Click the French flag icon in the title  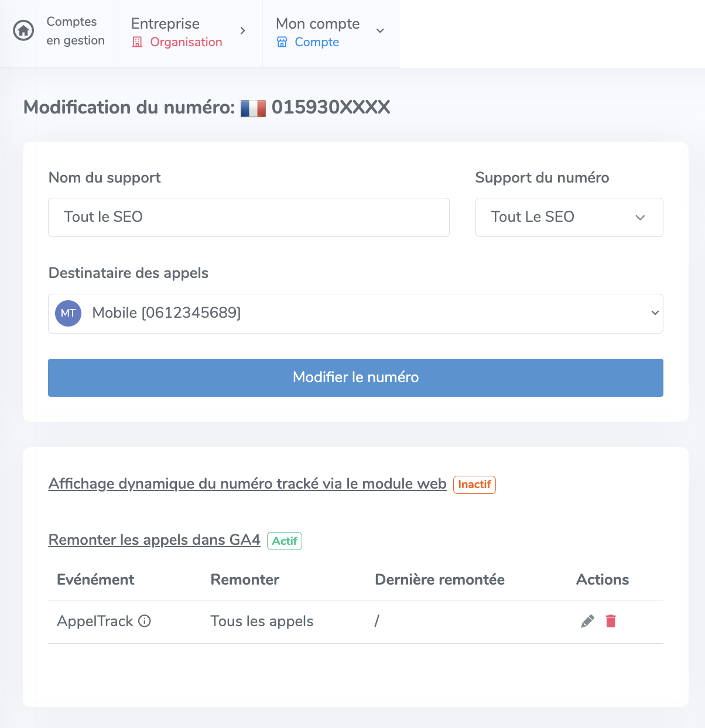click(254, 108)
